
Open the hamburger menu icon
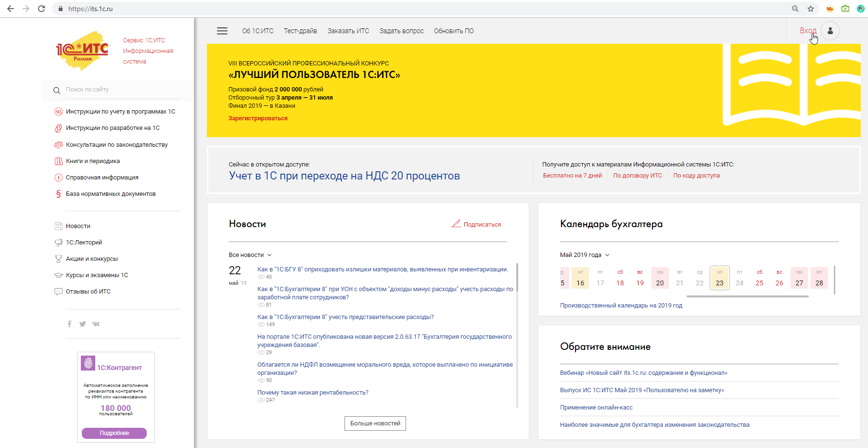(x=222, y=31)
